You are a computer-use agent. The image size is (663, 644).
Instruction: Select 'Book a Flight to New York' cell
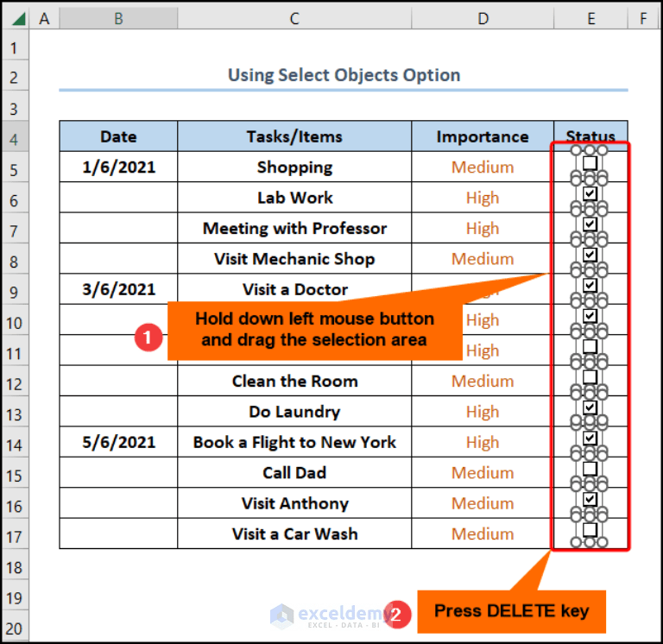coord(294,441)
